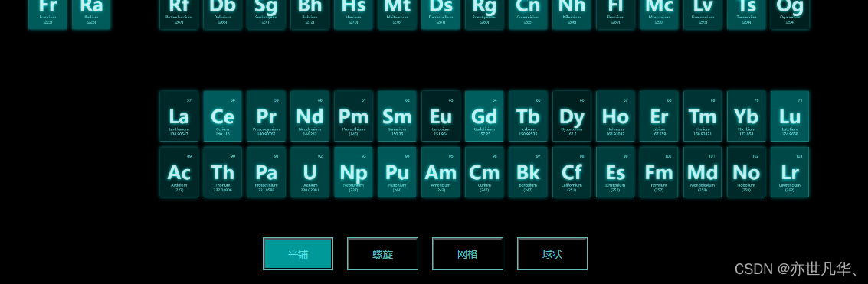Choose the Fm Fermium card
This screenshot has height=284, width=868.
pyautogui.click(x=660, y=172)
